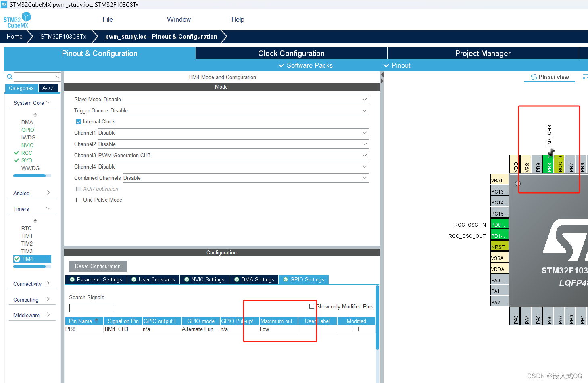Open the Parameter Settings tab
The width and height of the screenshot is (588, 383).
96,279
